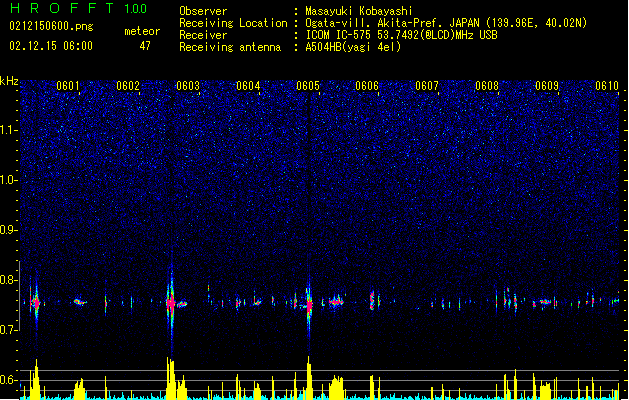The image size is (629, 400).
Task: Click the 0610 time marker
Action: (x=607, y=86)
